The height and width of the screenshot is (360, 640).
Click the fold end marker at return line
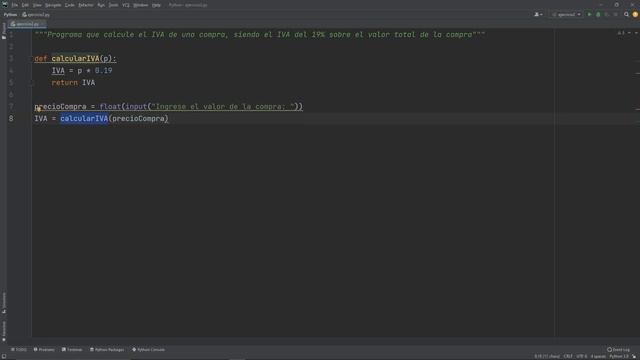click(32, 83)
